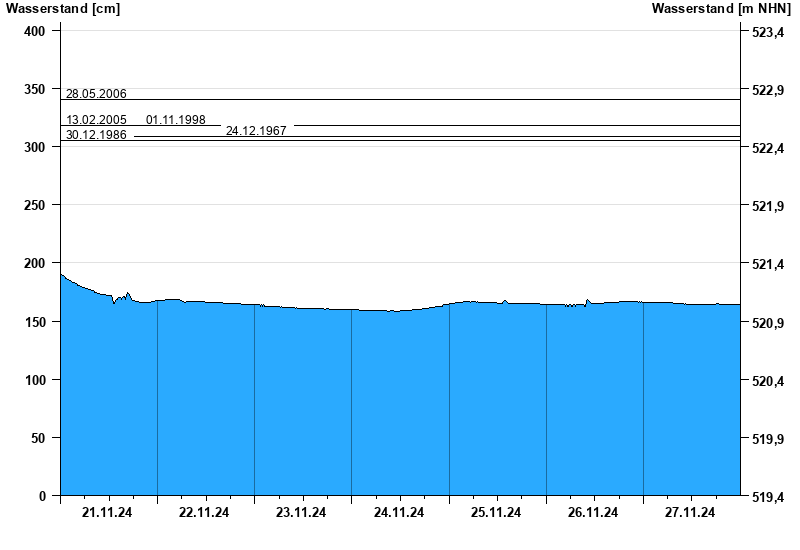Image resolution: width=800 pixels, height=550 pixels.
Task: Select the 24.11.24 date label
Action: 399,513
